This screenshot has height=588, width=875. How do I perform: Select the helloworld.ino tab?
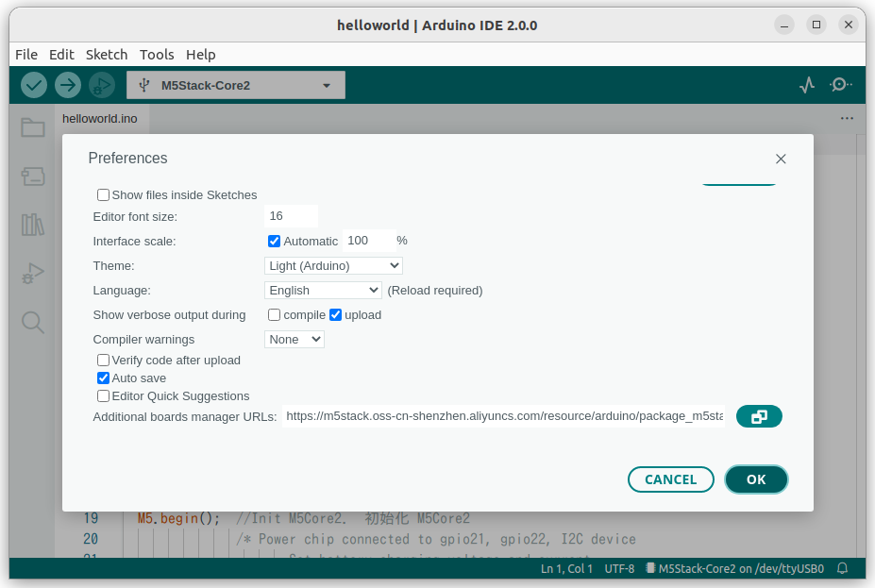[x=99, y=118]
